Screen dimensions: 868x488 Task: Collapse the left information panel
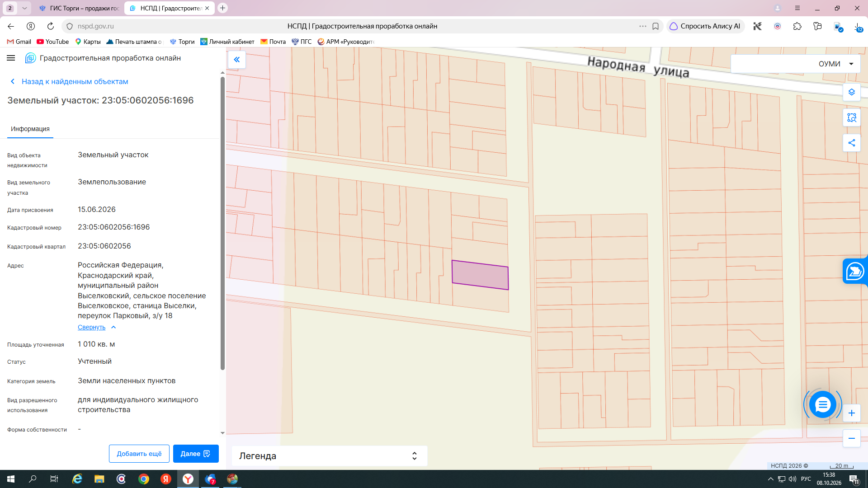[236, 60]
